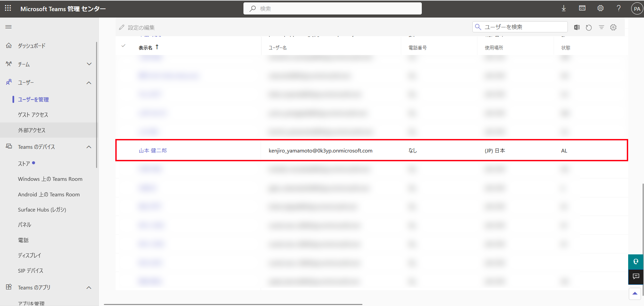
Task: Click the teal help assistant button
Action: 636,262
